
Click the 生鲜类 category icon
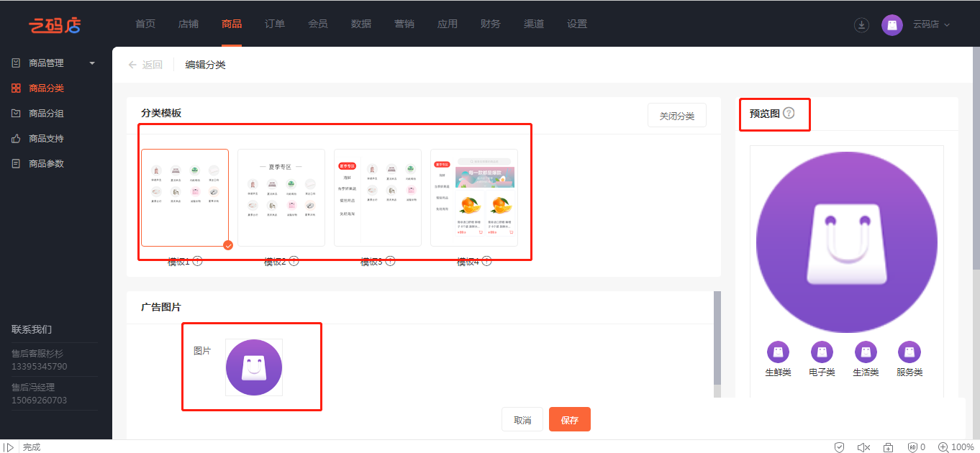pos(778,352)
